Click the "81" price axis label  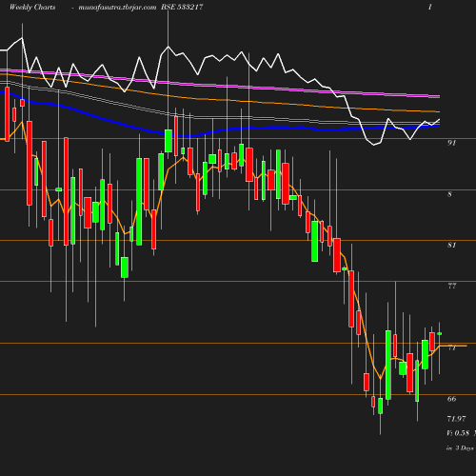coord(451,245)
